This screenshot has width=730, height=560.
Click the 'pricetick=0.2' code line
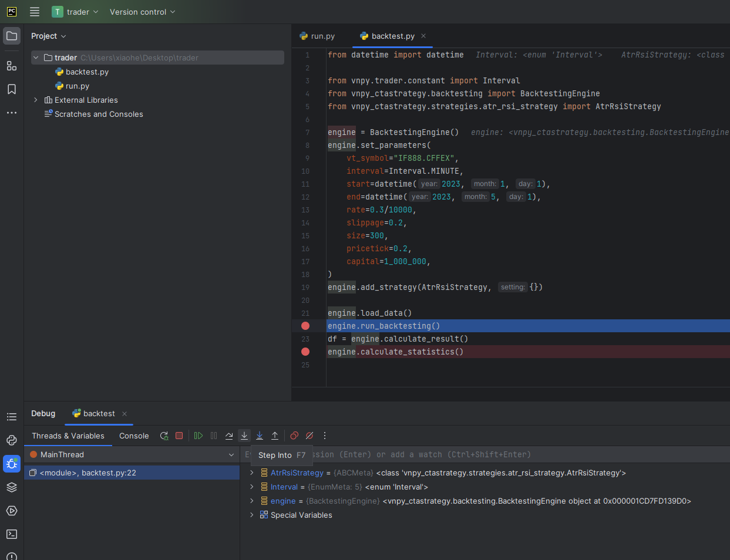click(379, 248)
